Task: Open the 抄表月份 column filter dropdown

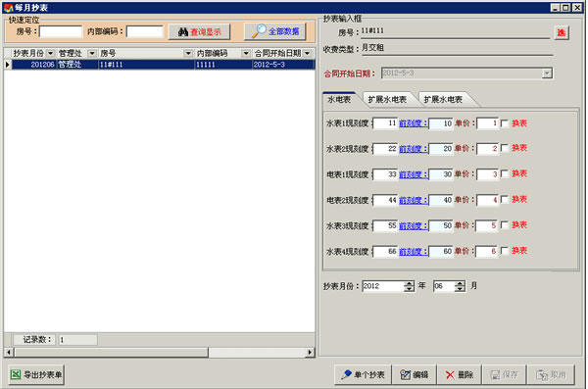Action: [51, 53]
